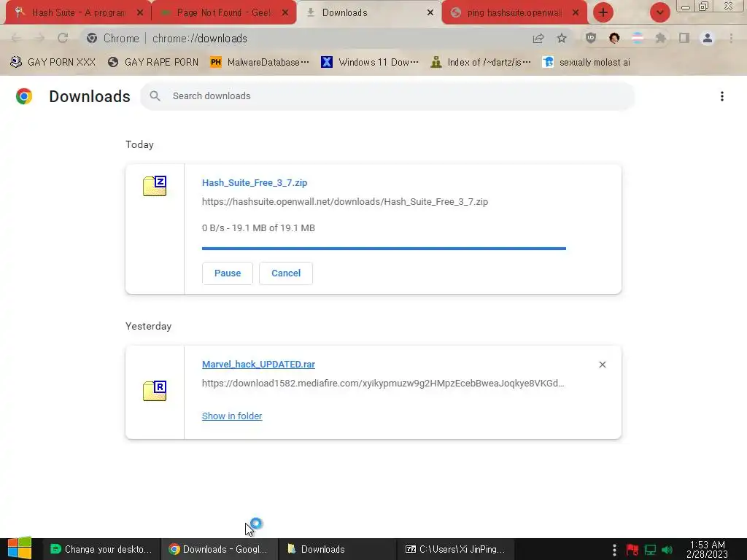Viewport: 747px width, 560px height.
Task: Switch to the C:\Users console taskbar window
Action: pyautogui.click(x=455, y=549)
